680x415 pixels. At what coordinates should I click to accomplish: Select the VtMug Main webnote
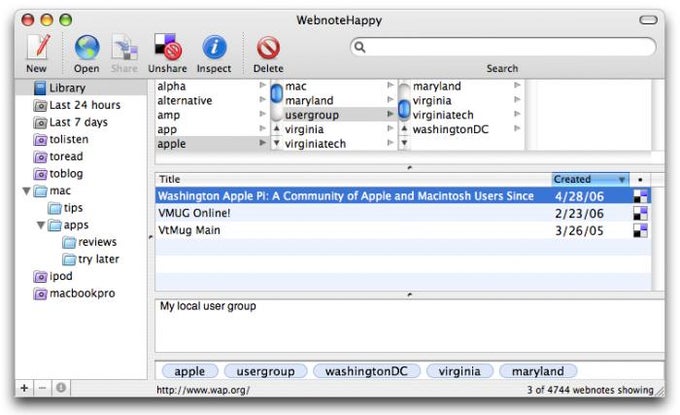(403, 231)
